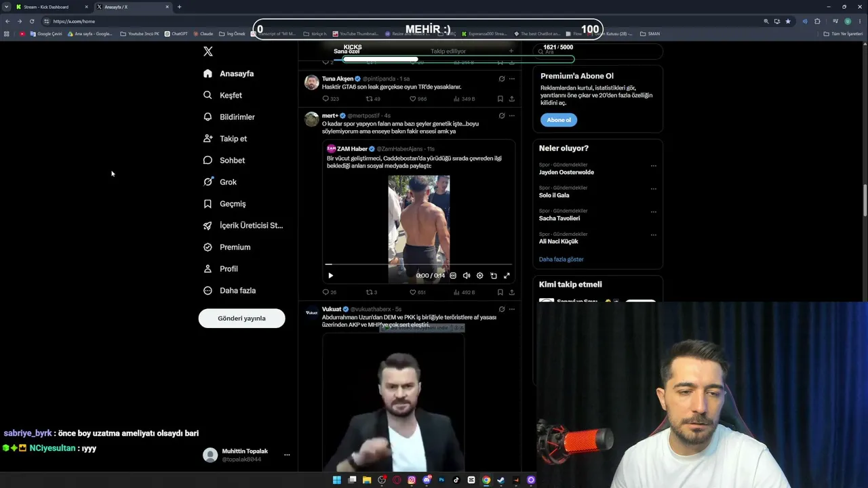This screenshot has height=488, width=868.
Task: Open ChatGPT bookmark
Action: pyautogui.click(x=176, y=33)
